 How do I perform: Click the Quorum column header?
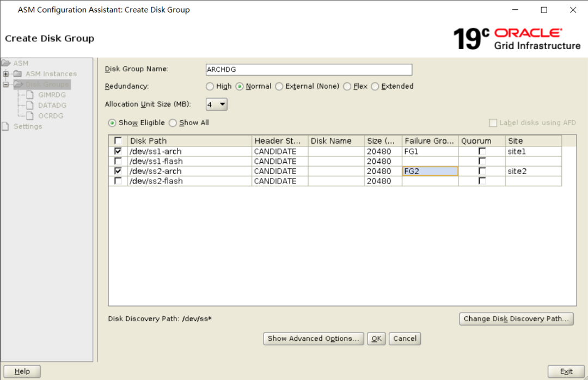pyautogui.click(x=481, y=140)
